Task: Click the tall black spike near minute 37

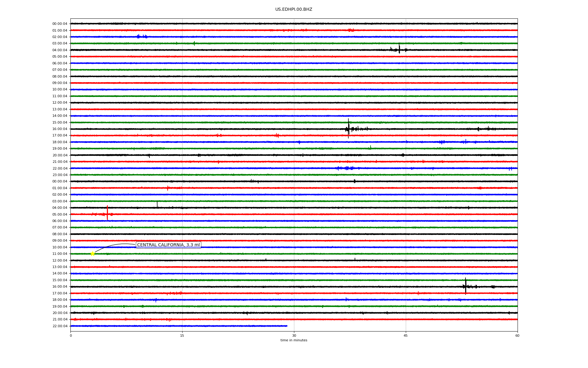Action: (x=348, y=128)
